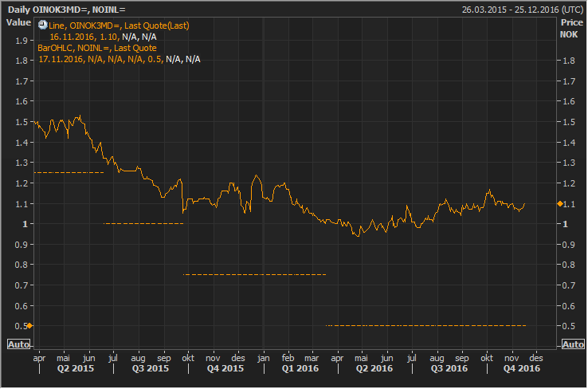Click the orange 0.5 marker on left axis
588x389 pixels.
pyautogui.click(x=29, y=325)
